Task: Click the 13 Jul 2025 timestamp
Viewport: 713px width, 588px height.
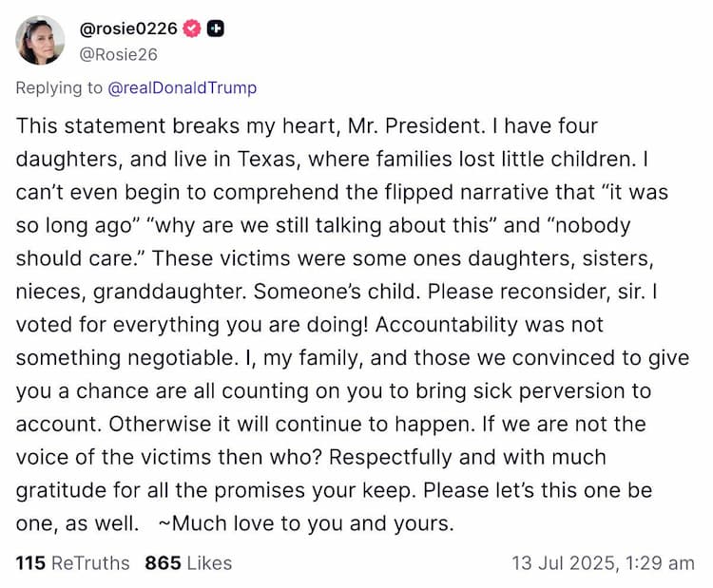Action: 603,563
